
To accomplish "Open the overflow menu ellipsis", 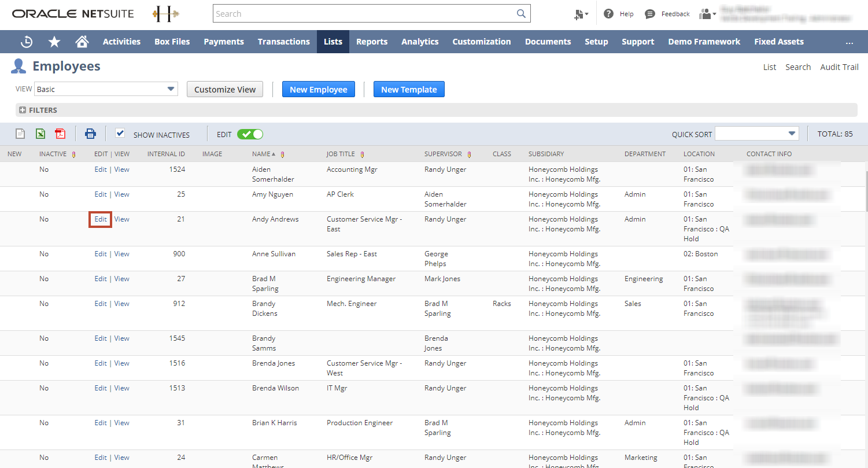I will click(849, 42).
